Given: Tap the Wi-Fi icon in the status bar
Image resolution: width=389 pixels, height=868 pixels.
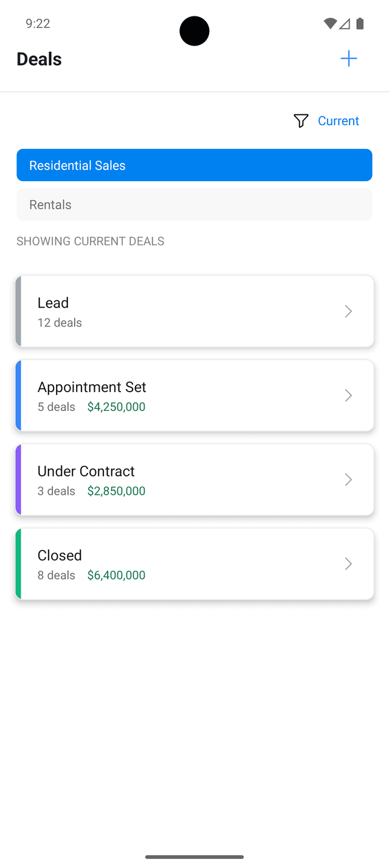Looking at the screenshot, I should [x=329, y=23].
